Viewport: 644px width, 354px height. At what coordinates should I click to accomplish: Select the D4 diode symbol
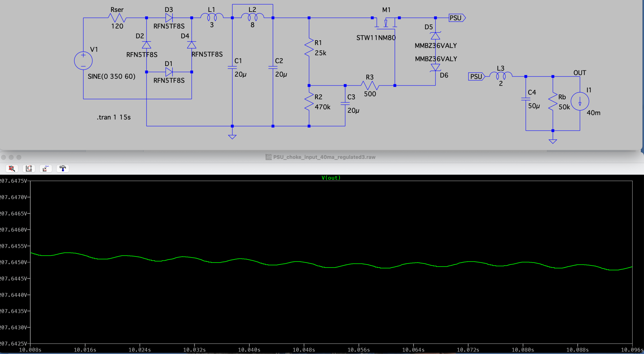(x=192, y=45)
